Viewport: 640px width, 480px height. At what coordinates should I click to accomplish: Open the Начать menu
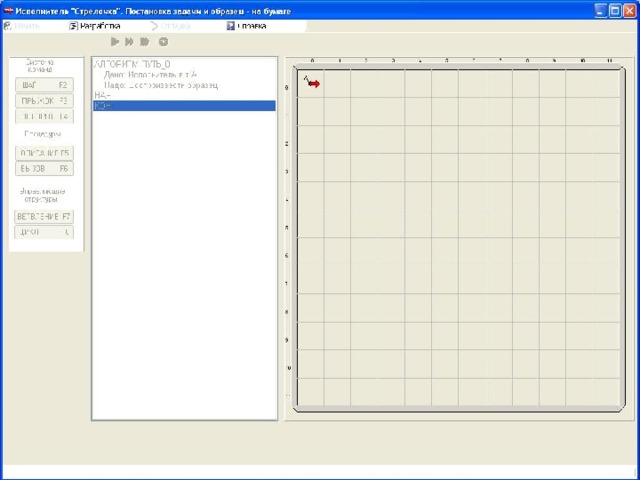pyautogui.click(x=22, y=26)
